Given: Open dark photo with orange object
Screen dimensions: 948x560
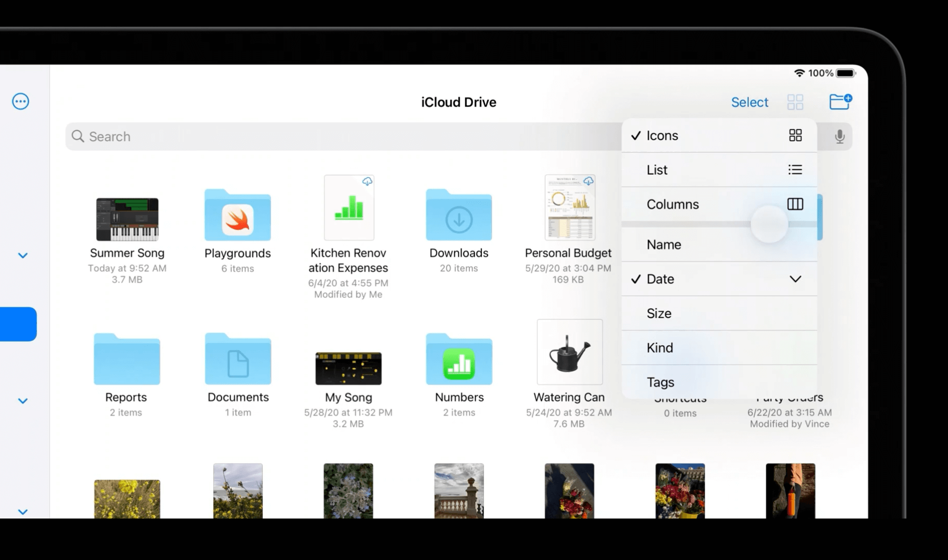Looking at the screenshot, I should tap(790, 491).
